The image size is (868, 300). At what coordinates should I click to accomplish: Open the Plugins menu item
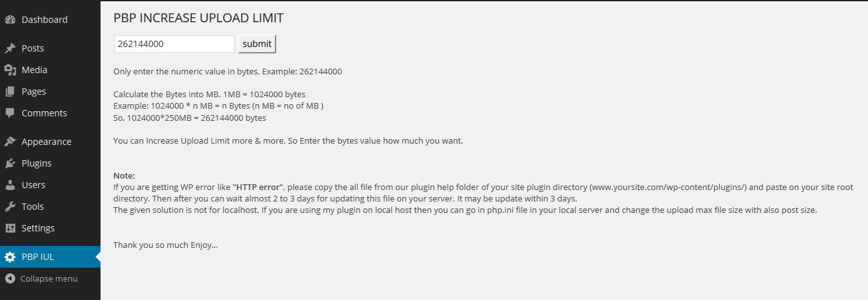50,163
